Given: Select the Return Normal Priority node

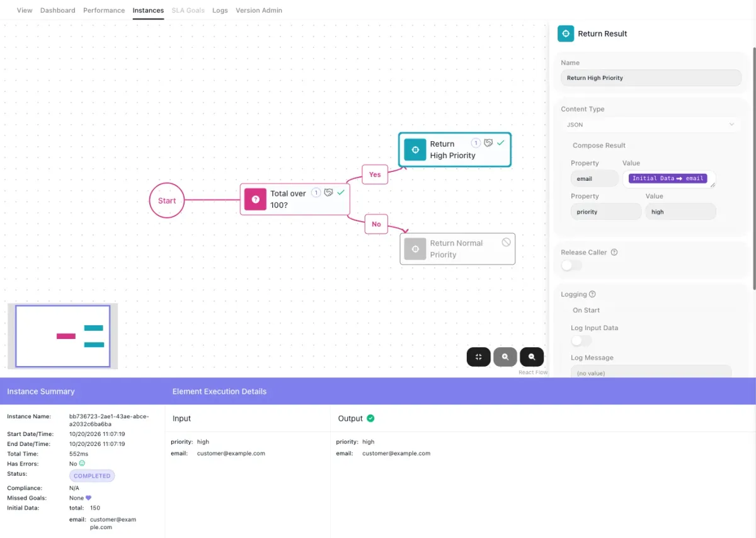Looking at the screenshot, I should (457, 249).
